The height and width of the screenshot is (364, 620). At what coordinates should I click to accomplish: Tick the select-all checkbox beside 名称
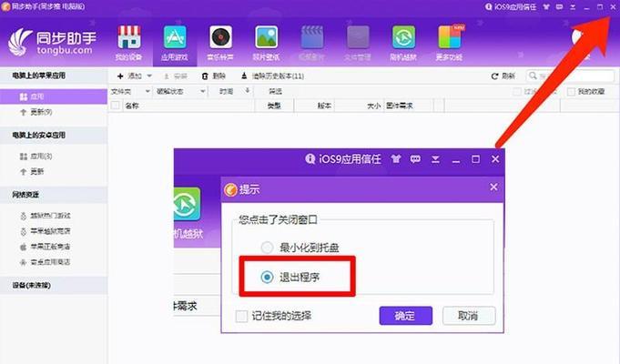click(115, 106)
